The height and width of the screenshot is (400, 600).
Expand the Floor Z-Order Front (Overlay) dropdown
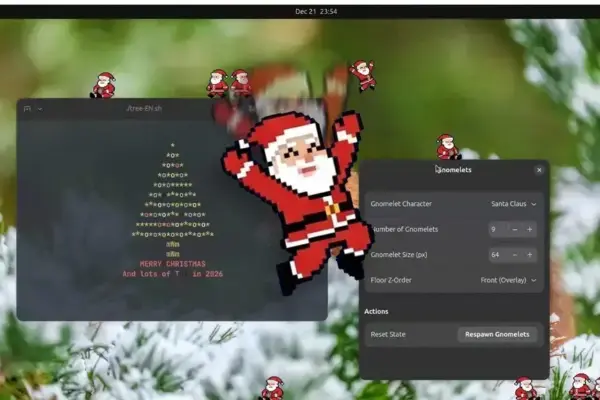click(x=508, y=280)
